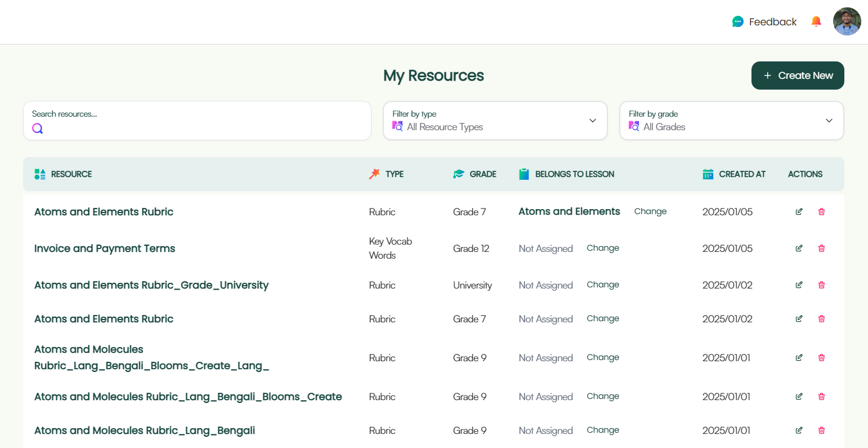
Task: Edit Atoms and Elements Rubric_Grade_University resource
Action: click(799, 285)
